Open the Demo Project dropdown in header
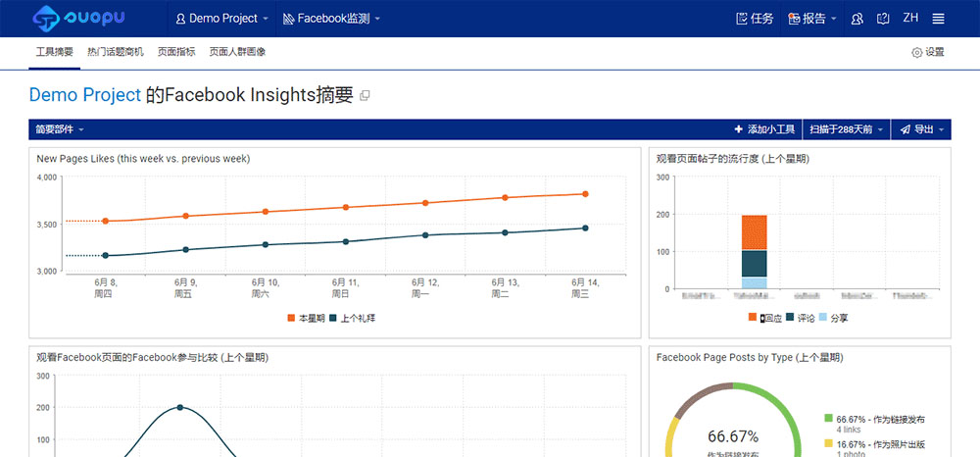980x457 pixels. [x=222, y=19]
